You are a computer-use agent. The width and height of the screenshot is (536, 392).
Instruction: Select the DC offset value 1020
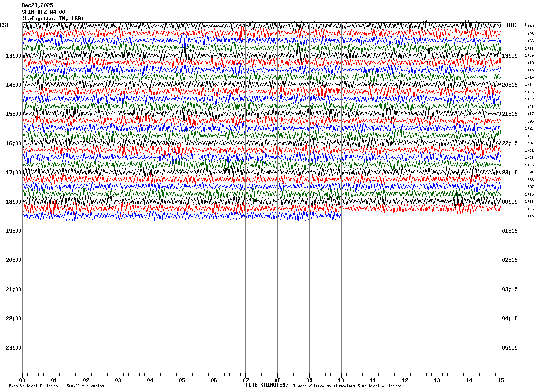[x=529, y=129]
